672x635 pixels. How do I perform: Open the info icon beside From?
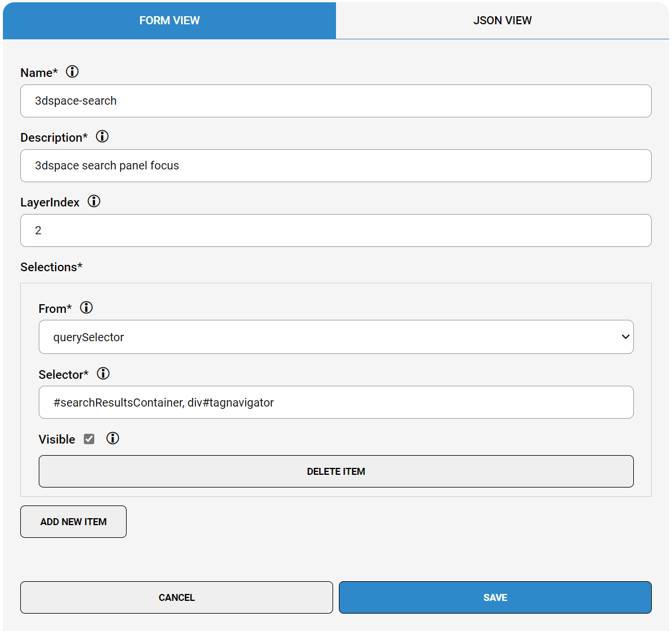click(86, 307)
